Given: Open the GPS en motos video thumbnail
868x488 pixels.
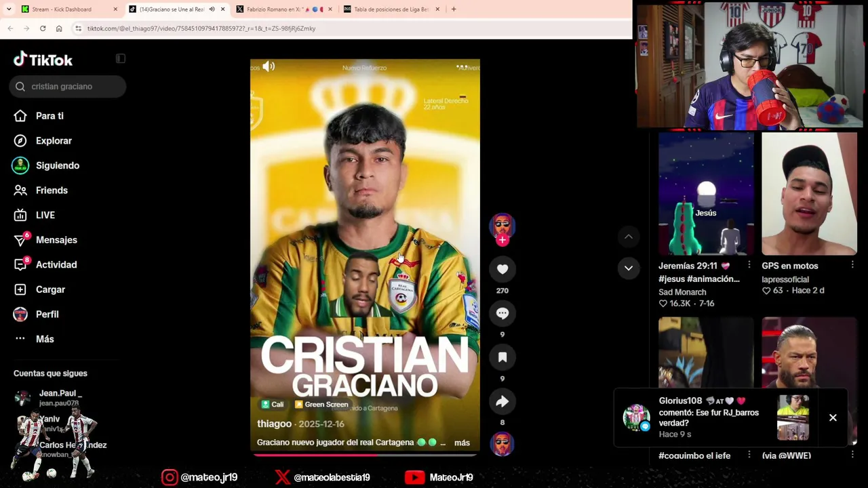Looking at the screenshot, I should click(x=809, y=194).
